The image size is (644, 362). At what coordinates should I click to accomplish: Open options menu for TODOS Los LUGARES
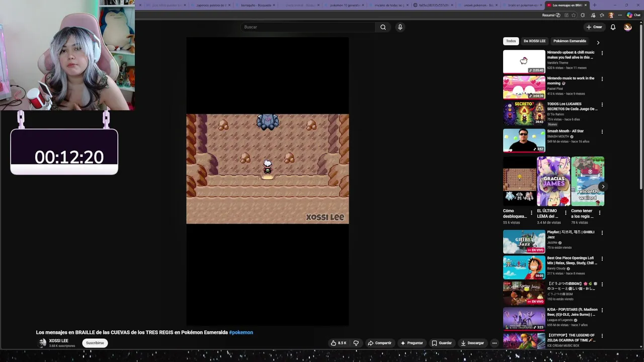pos(602,105)
